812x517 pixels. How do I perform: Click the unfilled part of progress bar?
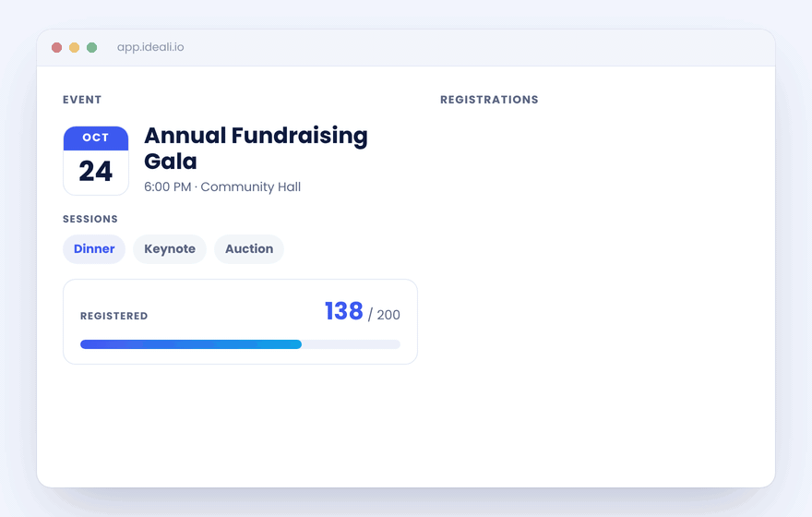coord(352,344)
